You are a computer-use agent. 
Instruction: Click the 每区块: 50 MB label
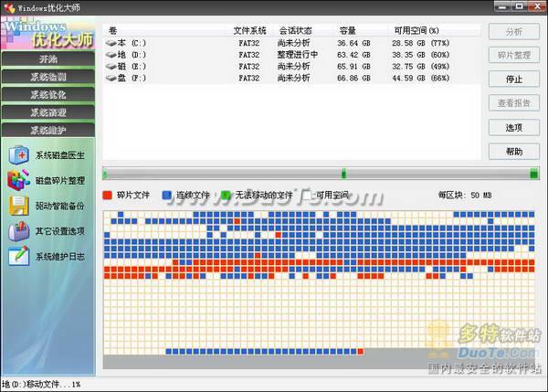click(465, 196)
